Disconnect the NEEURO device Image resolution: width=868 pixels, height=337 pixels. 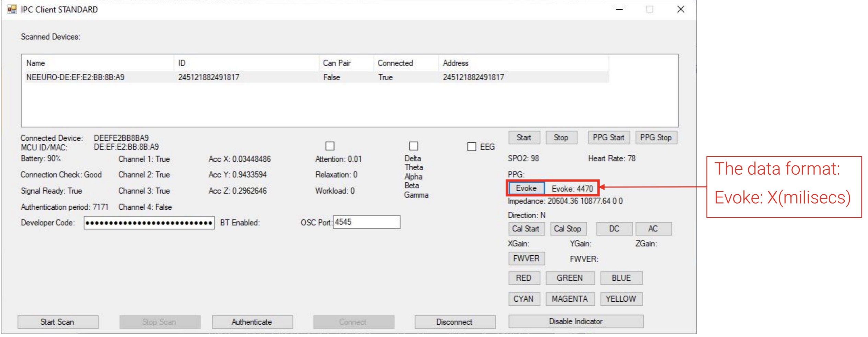click(x=455, y=322)
